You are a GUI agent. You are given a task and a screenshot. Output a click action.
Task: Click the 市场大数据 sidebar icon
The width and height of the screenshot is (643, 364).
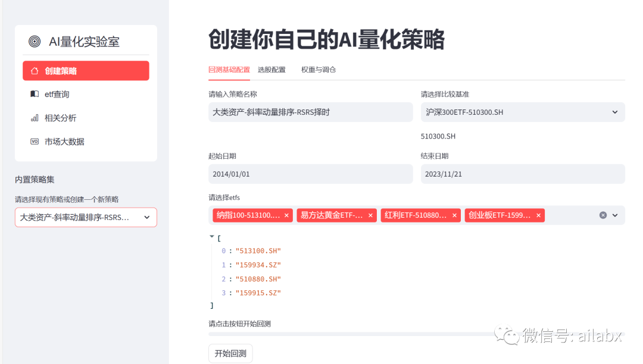pos(35,142)
